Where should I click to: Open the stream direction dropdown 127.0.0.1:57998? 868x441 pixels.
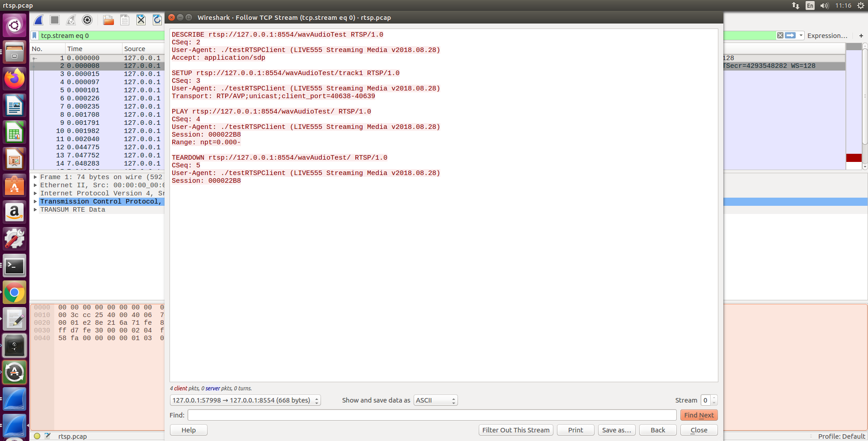(245, 400)
